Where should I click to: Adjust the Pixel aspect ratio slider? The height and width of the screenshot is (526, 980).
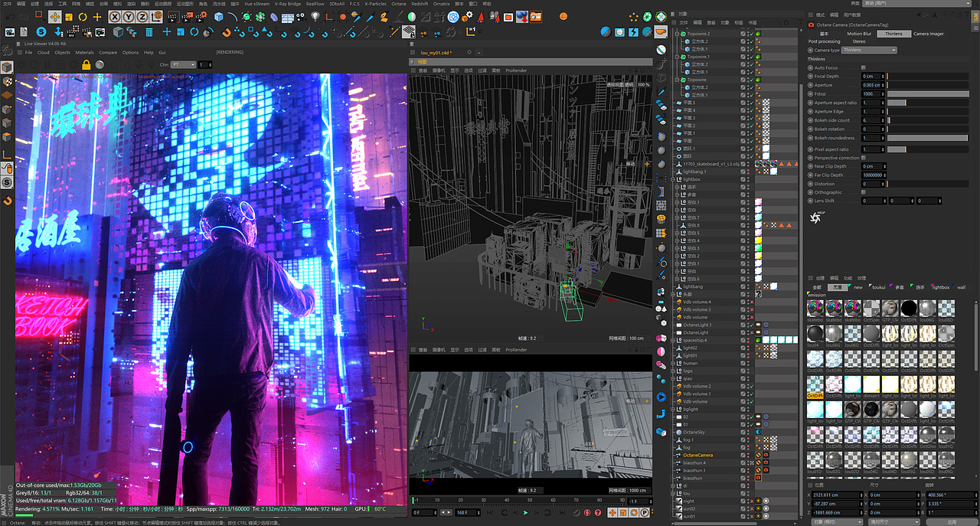coord(928,149)
